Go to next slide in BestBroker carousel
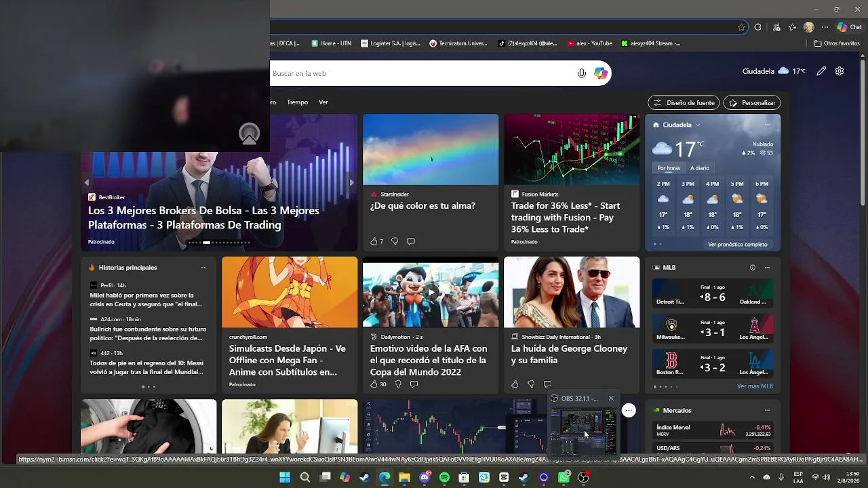Screen dimensions: 868x488 point(351,183)
